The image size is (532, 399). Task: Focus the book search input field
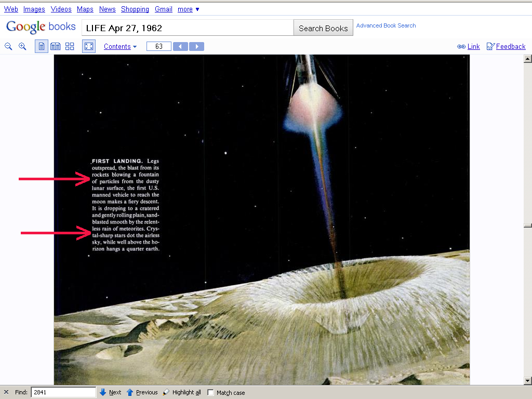(188, 28)
